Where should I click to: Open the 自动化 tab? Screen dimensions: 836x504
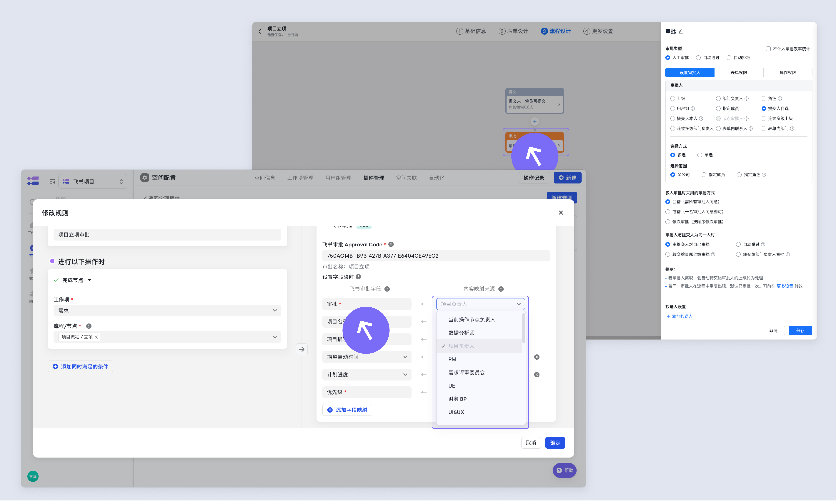[436, 178]
